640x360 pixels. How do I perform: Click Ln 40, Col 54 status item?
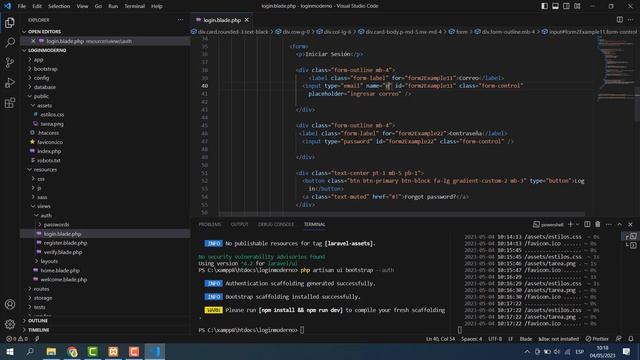click(x=440, y=339)
